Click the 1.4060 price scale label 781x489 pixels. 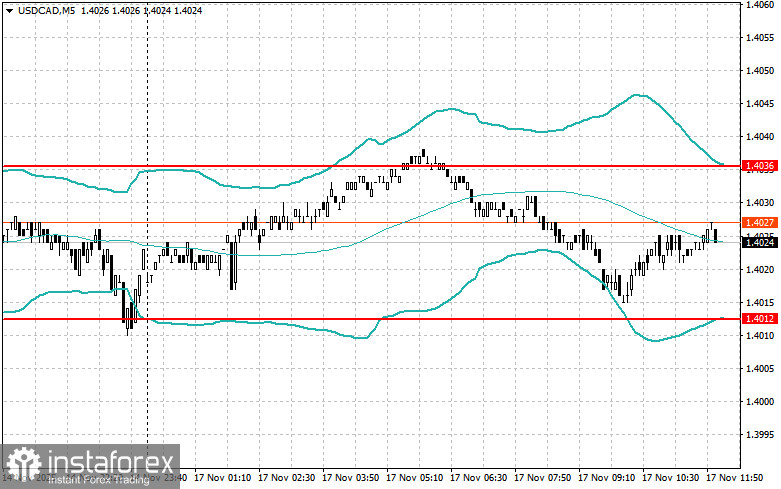760,5
